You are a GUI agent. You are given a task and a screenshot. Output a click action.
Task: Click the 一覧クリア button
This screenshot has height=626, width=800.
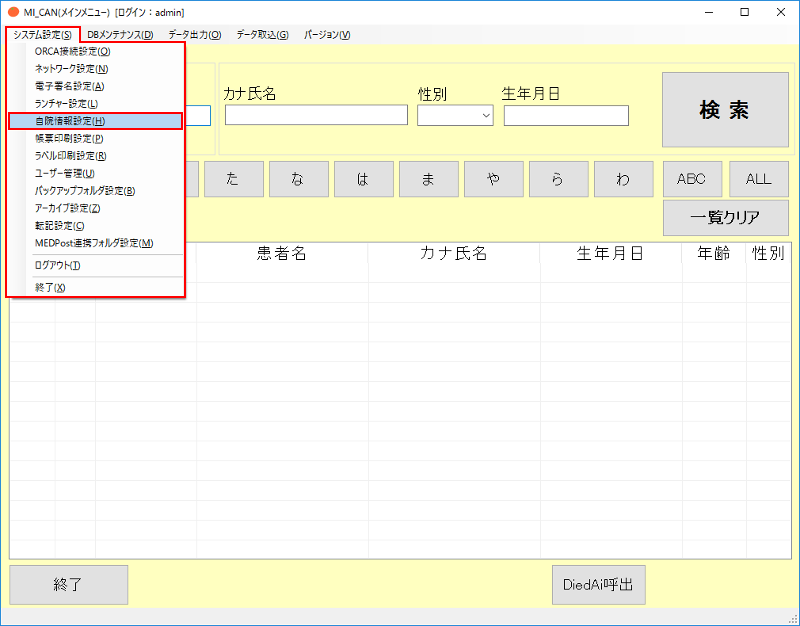point(725,217)
